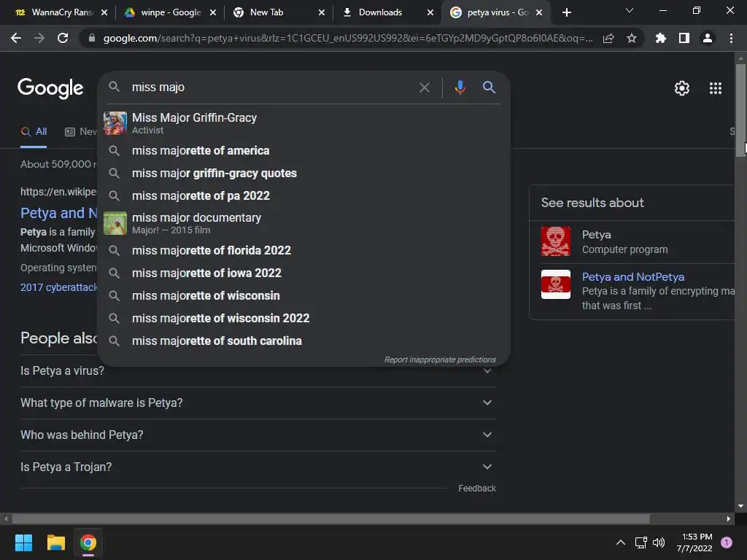Open the network status icon

click(x=640, y=542)
